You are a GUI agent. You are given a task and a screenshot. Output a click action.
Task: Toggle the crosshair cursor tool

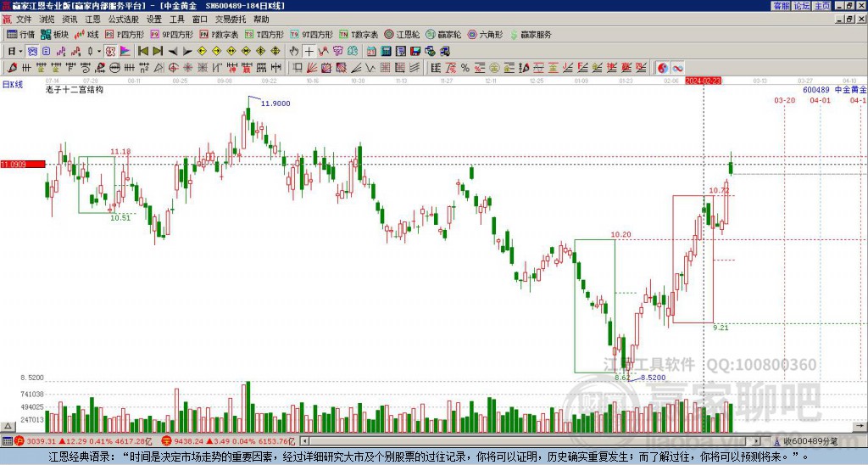point(309,51)
